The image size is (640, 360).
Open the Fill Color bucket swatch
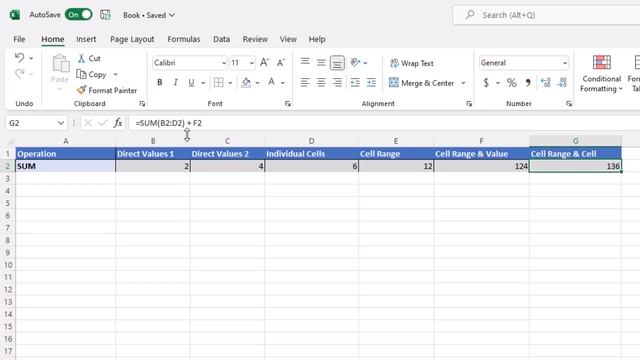[246, 82]
